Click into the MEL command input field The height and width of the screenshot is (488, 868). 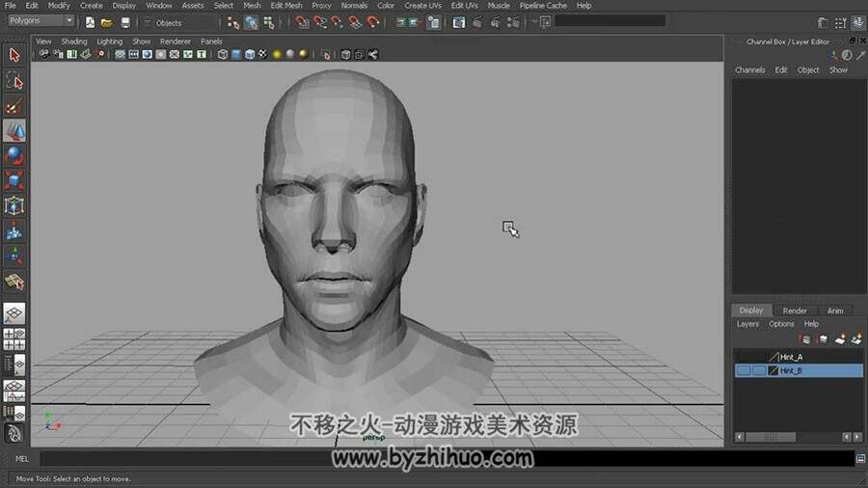(x=448, y=459)
